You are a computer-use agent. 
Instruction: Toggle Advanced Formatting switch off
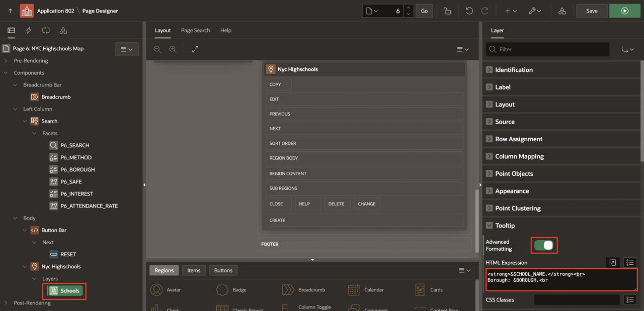(x=544, y=245)
